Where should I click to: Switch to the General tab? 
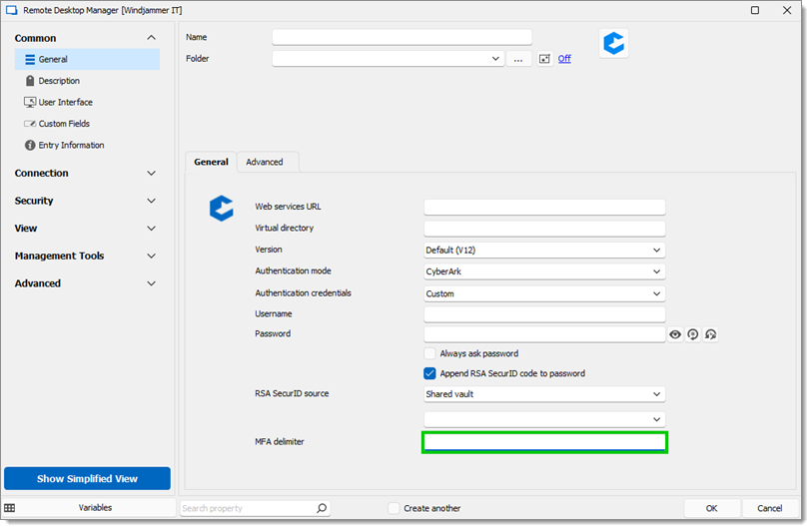211,162
